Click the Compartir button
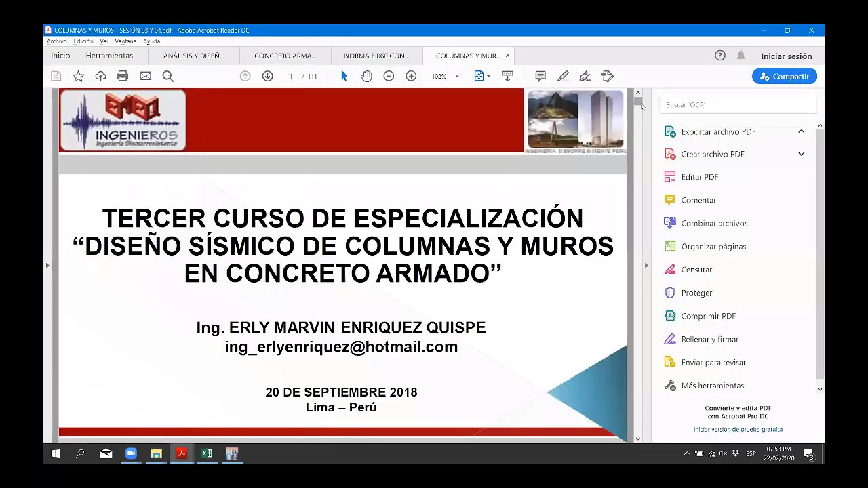The height and width of the screenshot is (488, 868). (x=785, y=77)
